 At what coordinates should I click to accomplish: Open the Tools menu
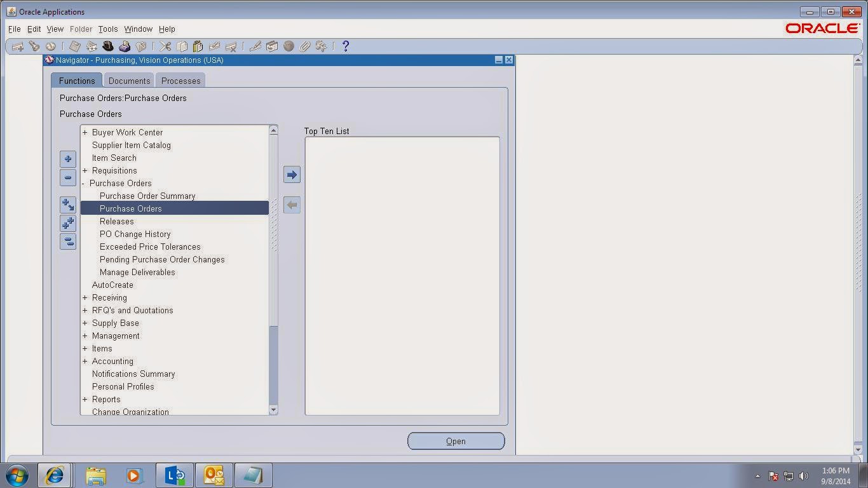point(107,29)
